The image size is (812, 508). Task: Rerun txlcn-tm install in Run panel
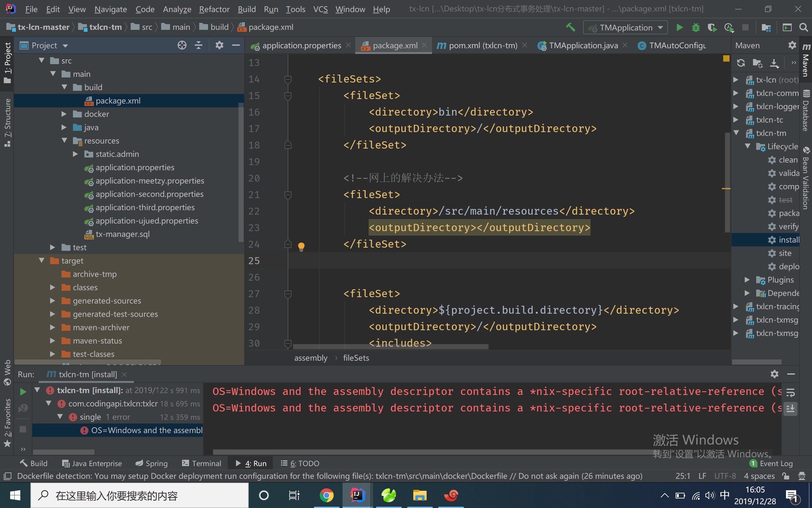point(23,391)
